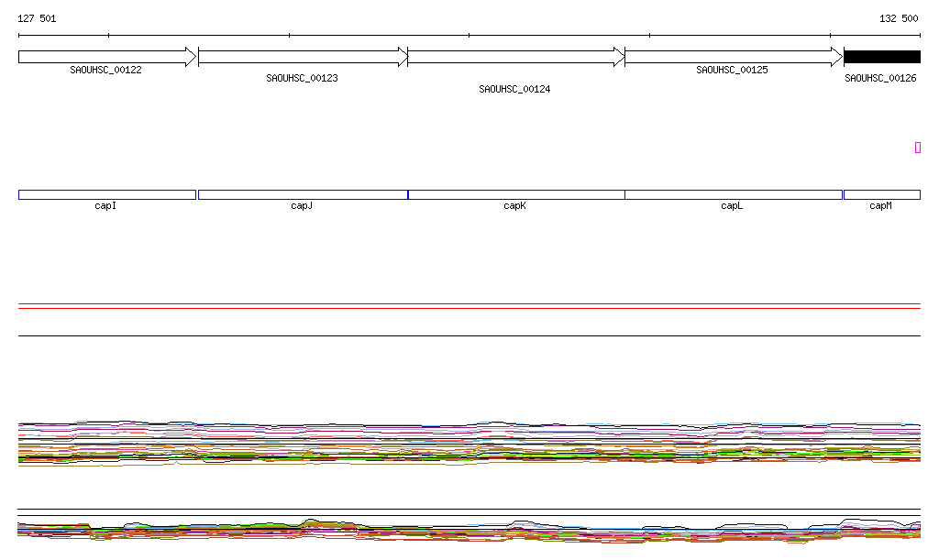Viewport: 939px width, 560px height.
Task: Click the SAOUHSC_00124 gene arrow
Action: (x=515, y=57)
